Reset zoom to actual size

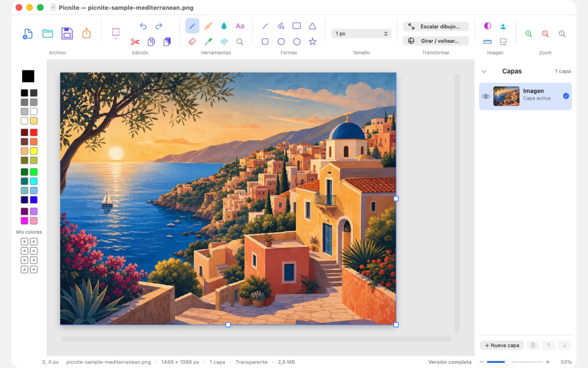click(x=562, y=34)
